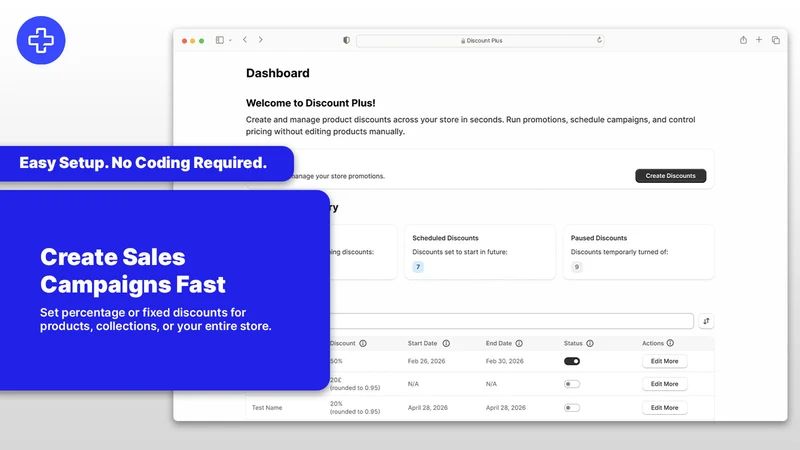Viewport: 800px width, 450px height.
Task: Click the privacy shield icon
Action: click(x=346, y=40)
